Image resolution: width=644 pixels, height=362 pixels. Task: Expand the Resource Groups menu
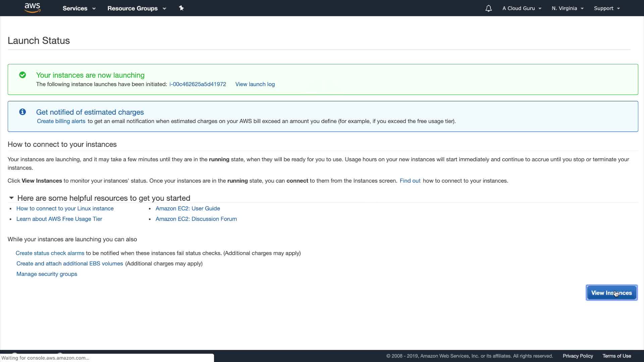coord(137,8)
